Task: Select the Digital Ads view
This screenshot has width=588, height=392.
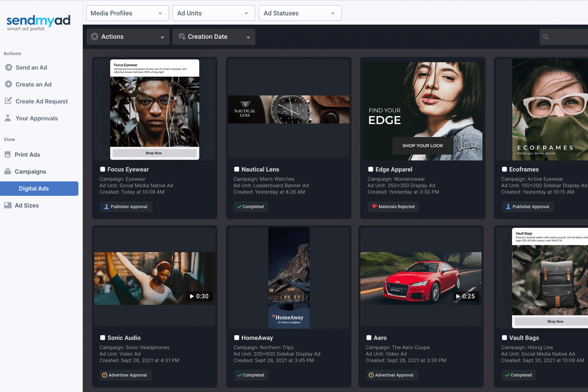Action: coord(39,188)
